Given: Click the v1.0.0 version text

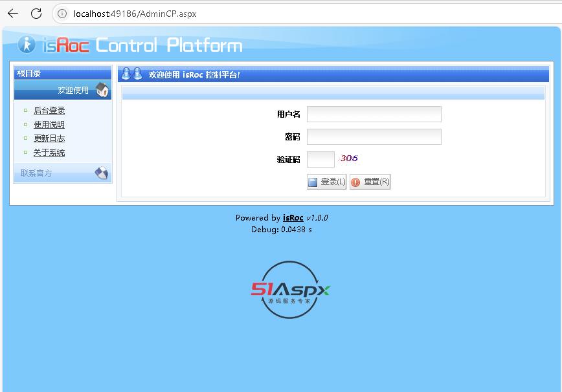Looking at the screenshot, I should click(317, 217).
